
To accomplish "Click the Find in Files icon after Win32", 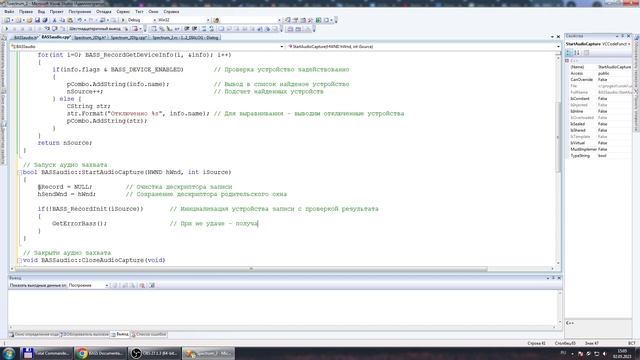I will pos(216,20).
